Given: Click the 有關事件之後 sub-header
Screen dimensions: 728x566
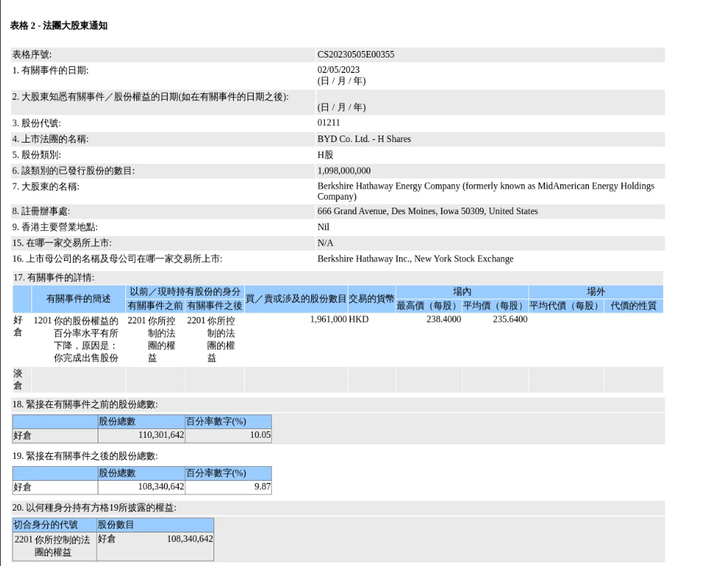Looking at the screenshot, I should [214, 306].
